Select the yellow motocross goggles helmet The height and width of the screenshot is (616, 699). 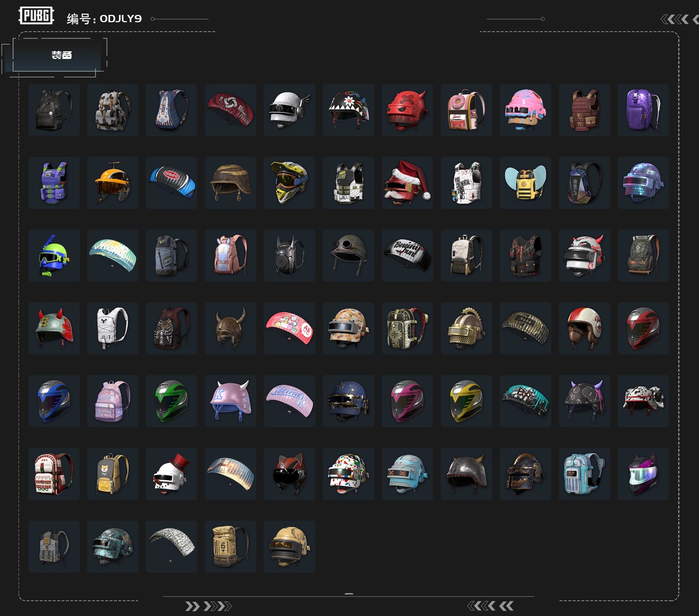[x=289, y=183]
